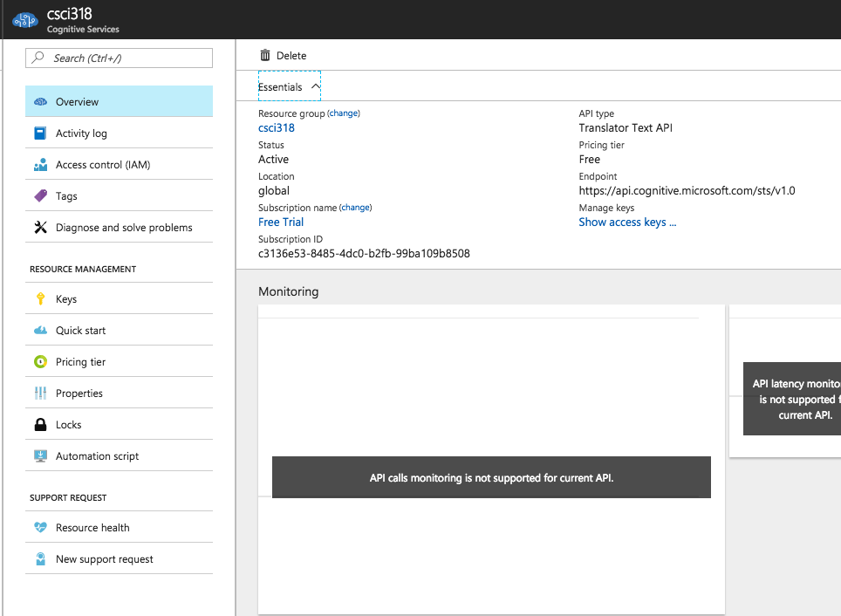
Task: Click Show access keys link
Action: coord(627,222)
